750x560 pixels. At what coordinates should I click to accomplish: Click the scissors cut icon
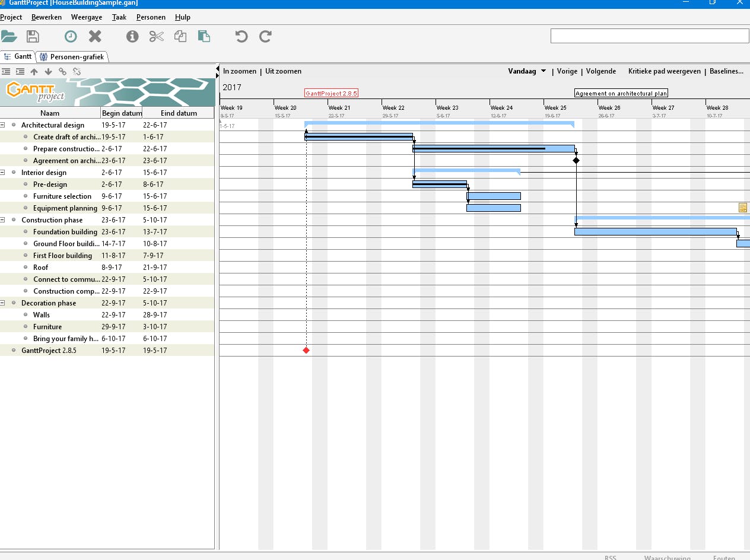(156, 37)
